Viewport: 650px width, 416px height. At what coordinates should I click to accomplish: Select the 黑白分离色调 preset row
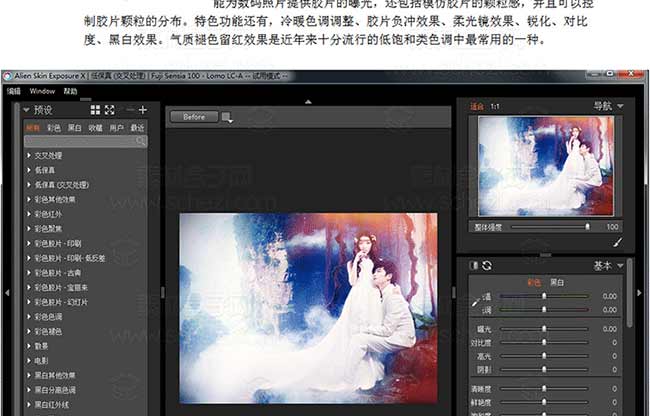(x=85, y=390)
